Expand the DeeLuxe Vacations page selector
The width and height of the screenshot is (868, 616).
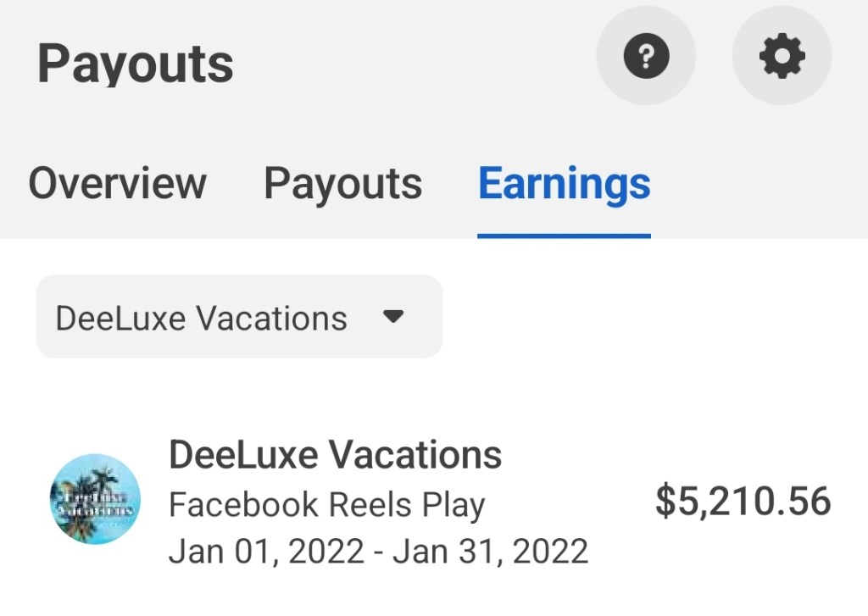(x=238, y=317)
